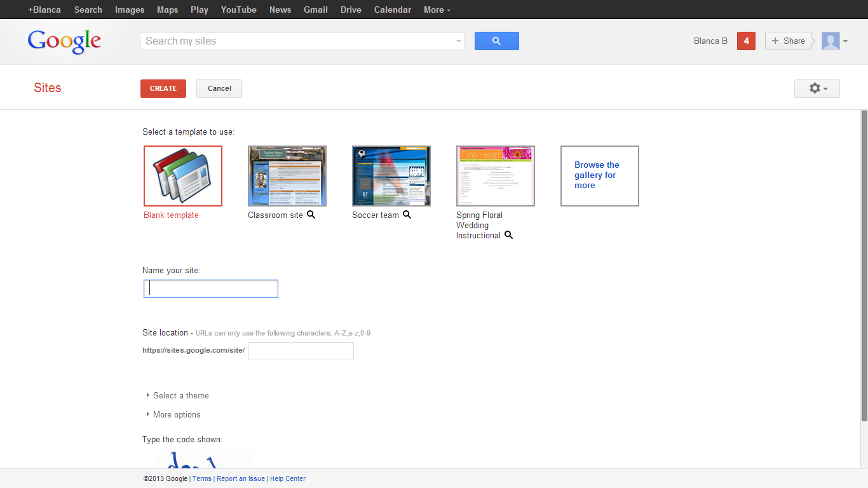Open Play in the top bar
The image size is (868, 488).
point(200,10)
